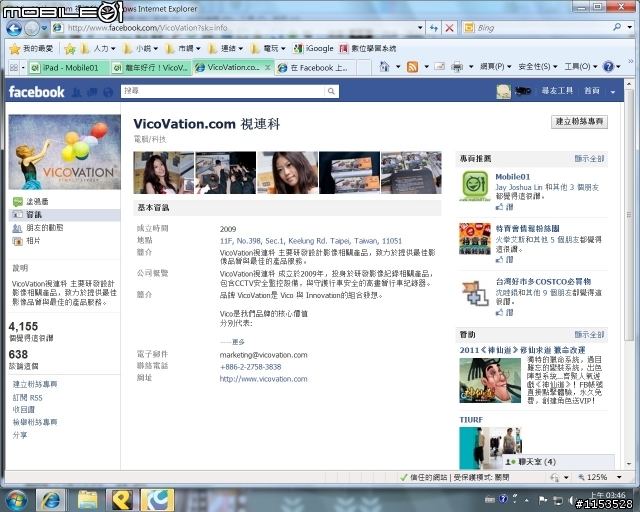Image resolution: width=640 pixels, height=512 pixels.
Task: Click the 訂閱 RSS link
Action: click(27, 398)
